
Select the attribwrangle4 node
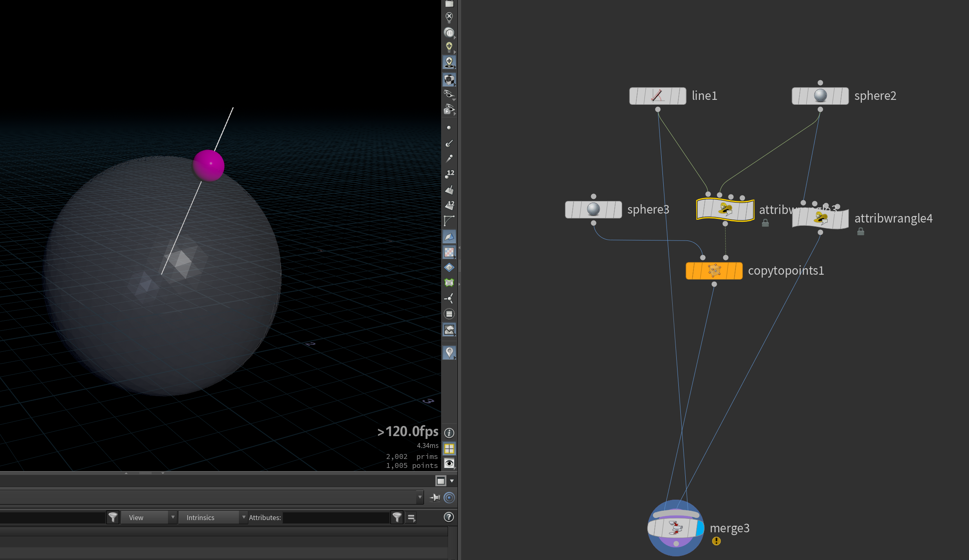[x=820, y=218]
